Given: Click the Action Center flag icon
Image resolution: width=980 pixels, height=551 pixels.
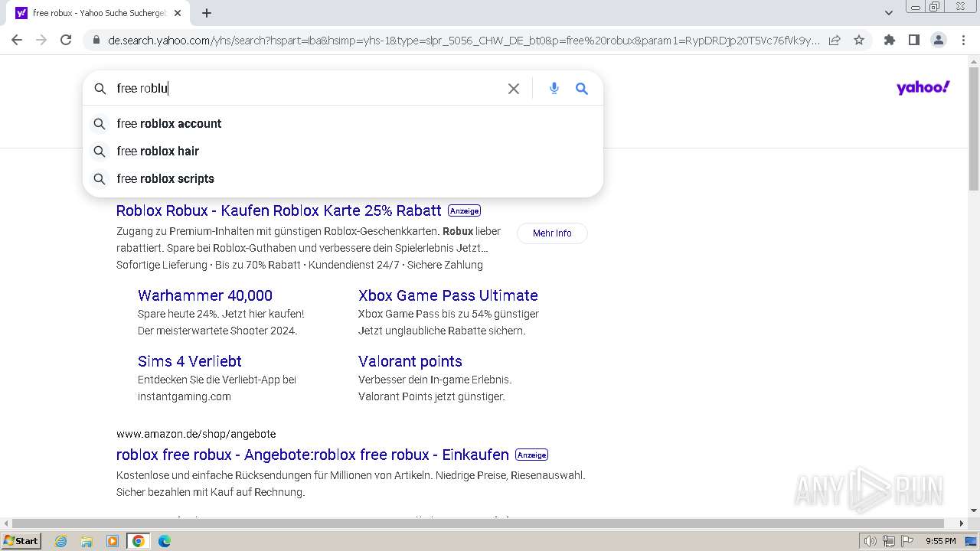Looking at the screenshot, I should [x=906, y=541].
